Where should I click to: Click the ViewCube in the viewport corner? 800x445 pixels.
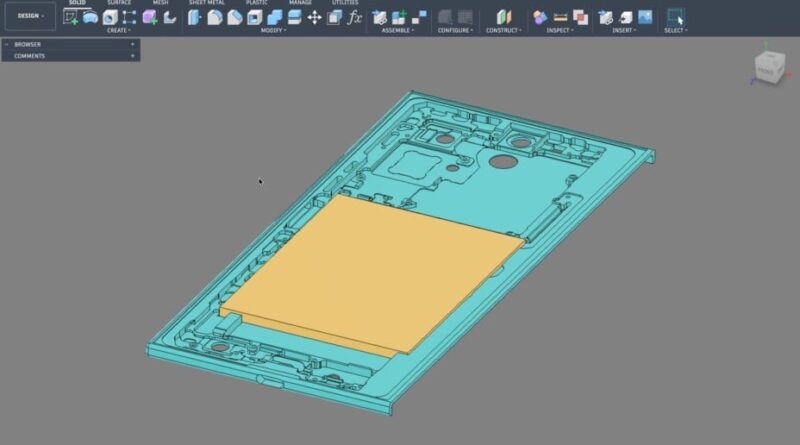769,70
